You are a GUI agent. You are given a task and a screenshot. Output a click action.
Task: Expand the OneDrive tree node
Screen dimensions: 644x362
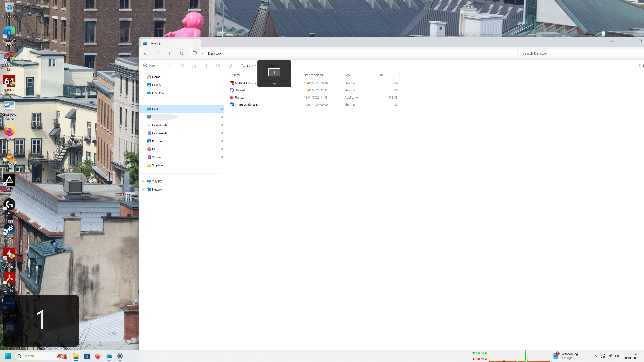point(143,93)
